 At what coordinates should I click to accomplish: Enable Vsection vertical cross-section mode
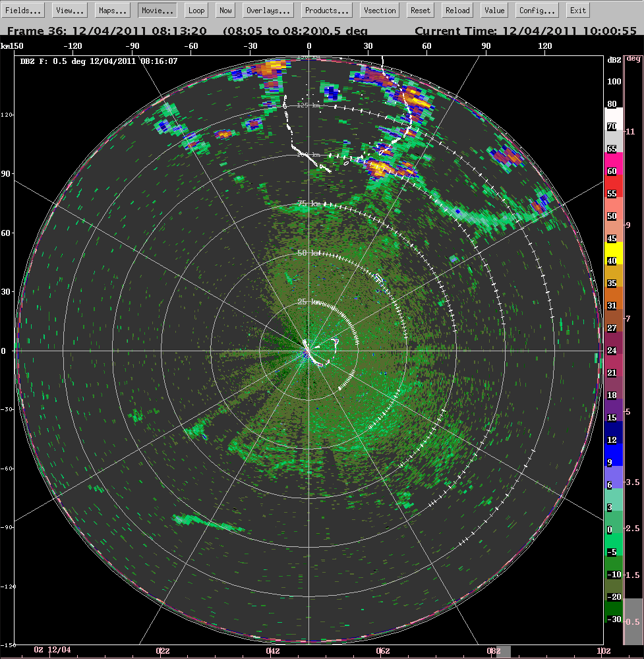point(379,10)
